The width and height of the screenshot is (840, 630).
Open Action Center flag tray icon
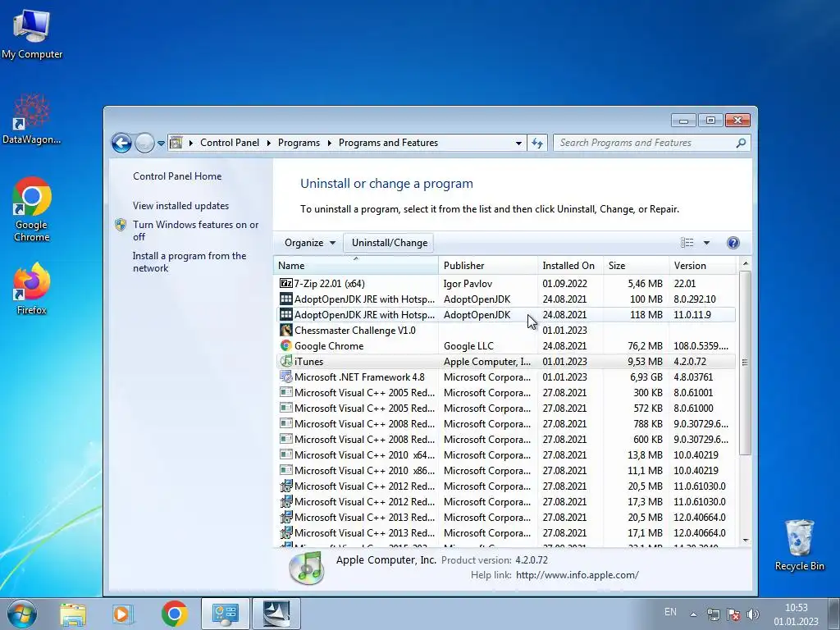click(733, 614)
